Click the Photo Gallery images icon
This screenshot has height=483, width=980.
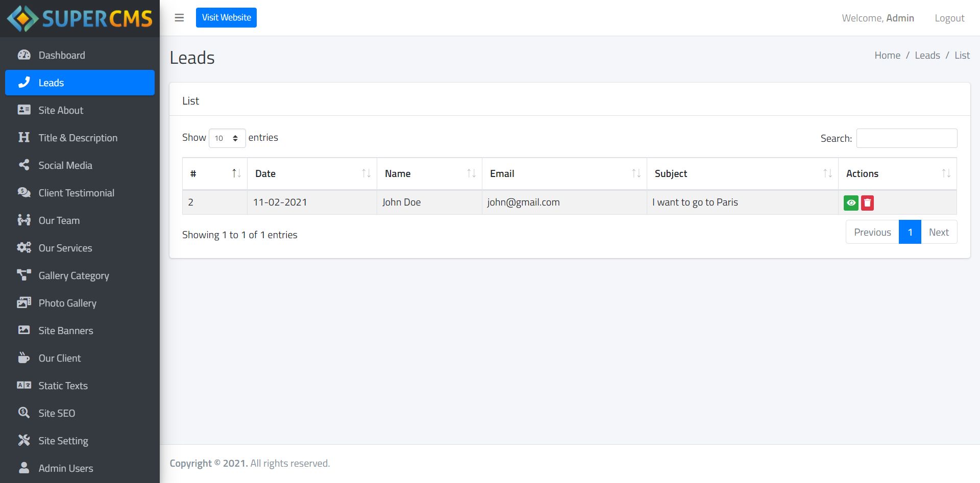tap(24, 303)
